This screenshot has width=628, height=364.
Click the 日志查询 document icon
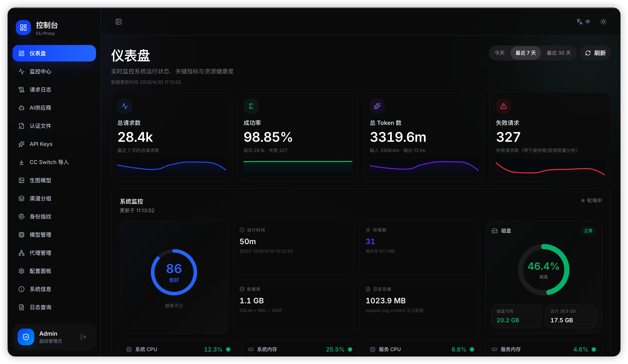point(21,307)
